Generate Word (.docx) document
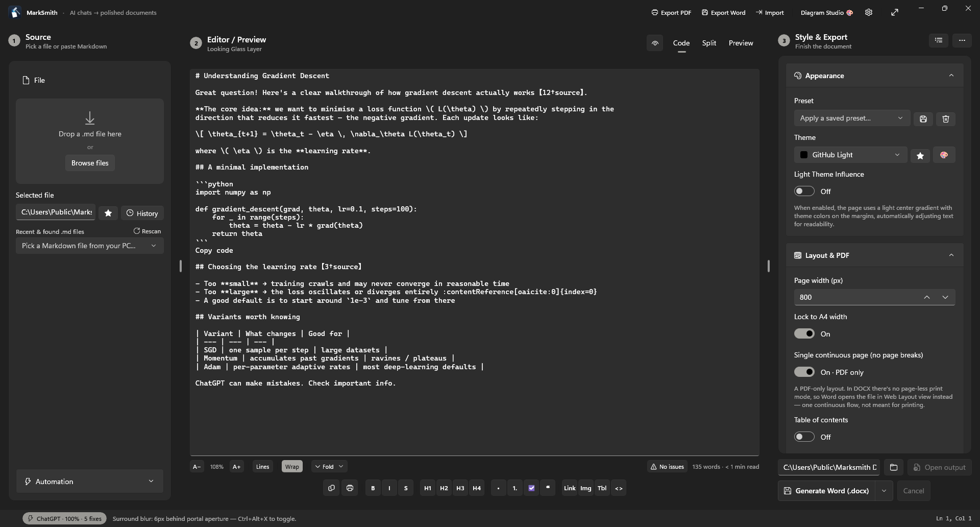This screenshot has height=527, width=980. coord(826,491)
